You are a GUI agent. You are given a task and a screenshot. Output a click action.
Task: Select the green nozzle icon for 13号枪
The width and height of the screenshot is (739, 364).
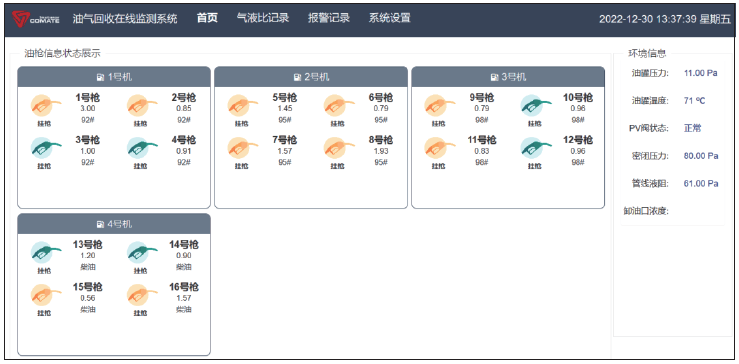coord(45,253)
